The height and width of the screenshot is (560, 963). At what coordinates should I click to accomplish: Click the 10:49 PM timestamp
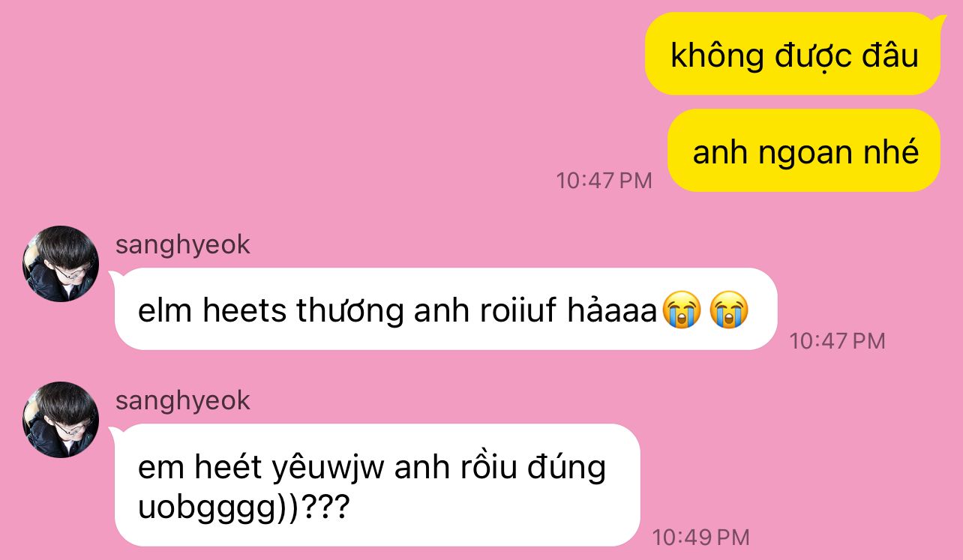700,538
